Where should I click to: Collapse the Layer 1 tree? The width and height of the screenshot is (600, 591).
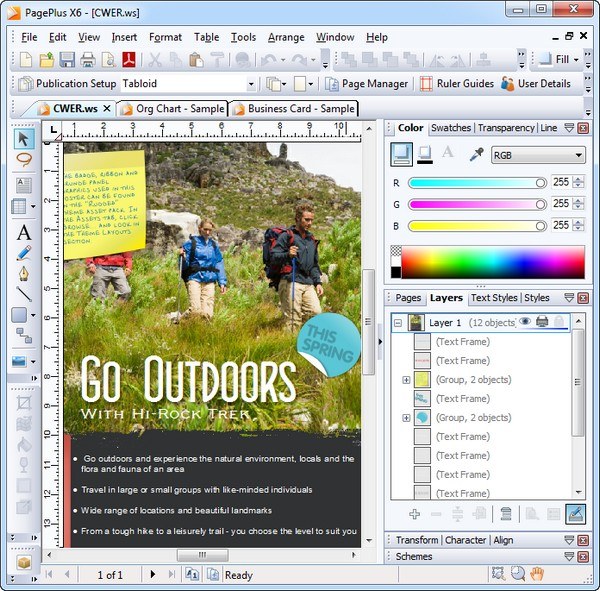pyautogui.click(x=397, y=323)
